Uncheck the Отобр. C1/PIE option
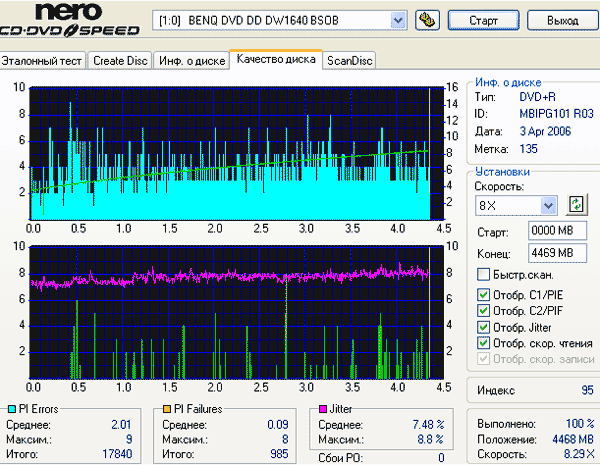This screenshot has width=600, height=465. click(483, 294)
